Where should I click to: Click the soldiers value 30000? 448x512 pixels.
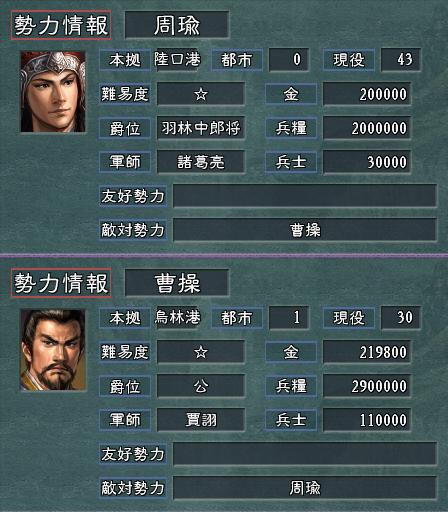pos(367,162)
